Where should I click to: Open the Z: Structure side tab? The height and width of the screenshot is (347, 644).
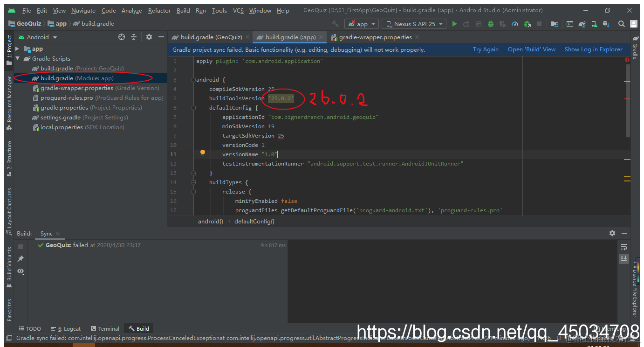point(9,159)
